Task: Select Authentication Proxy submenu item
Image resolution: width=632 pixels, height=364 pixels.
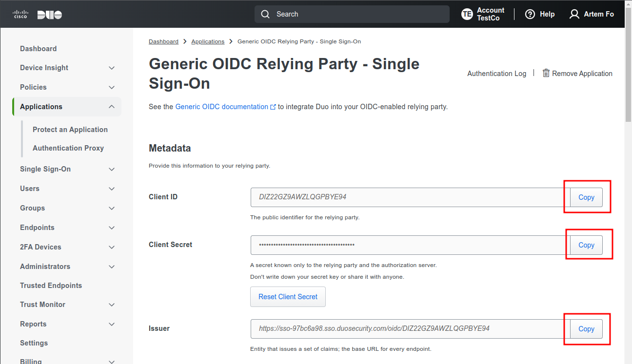Action: 68,148
